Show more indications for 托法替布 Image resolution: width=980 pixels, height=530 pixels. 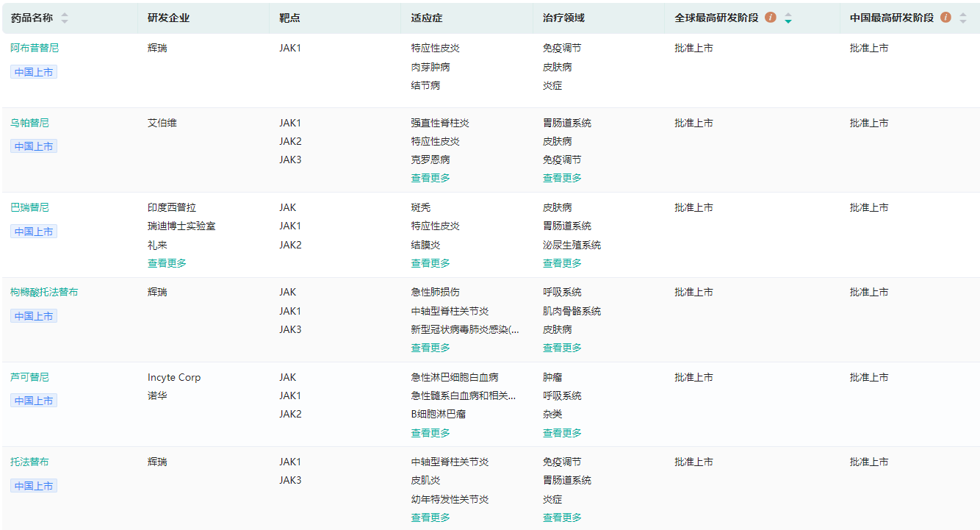pos(430,518)
